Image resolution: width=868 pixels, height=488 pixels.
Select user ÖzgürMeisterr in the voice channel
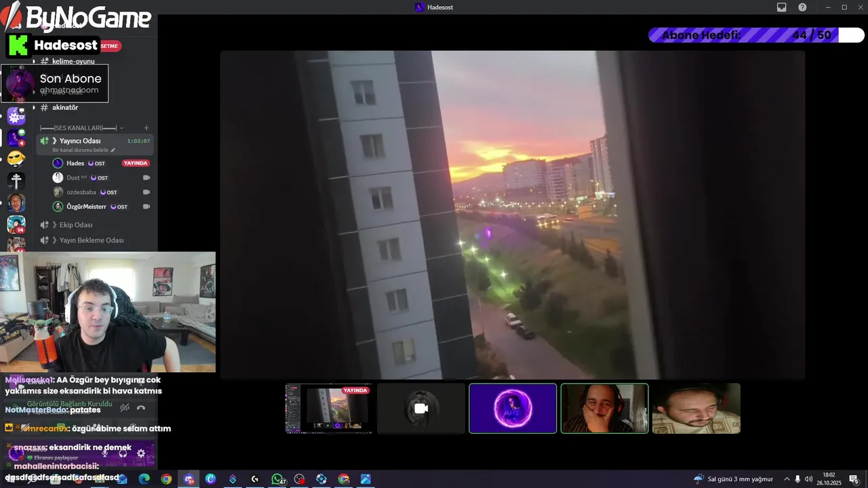pos(86,207)
